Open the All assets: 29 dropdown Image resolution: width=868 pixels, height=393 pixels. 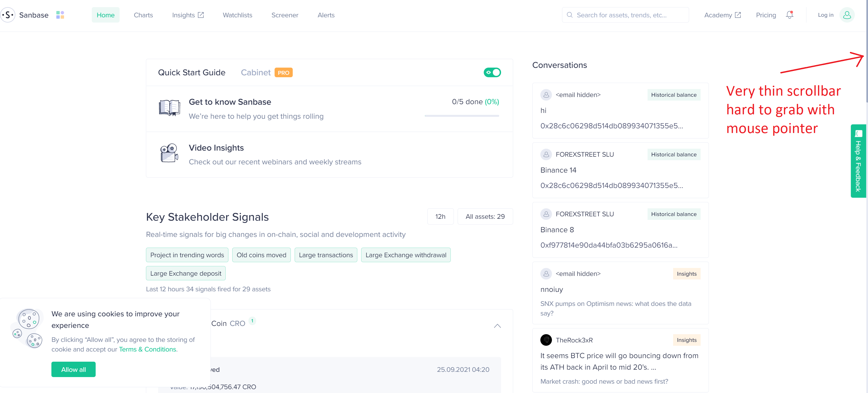pos(485,216)
